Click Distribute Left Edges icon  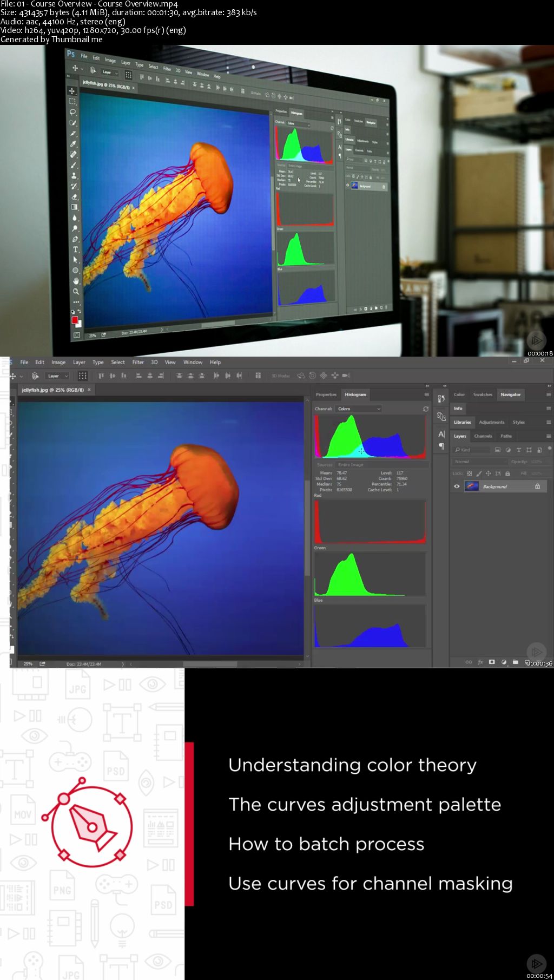coord(216,376)
